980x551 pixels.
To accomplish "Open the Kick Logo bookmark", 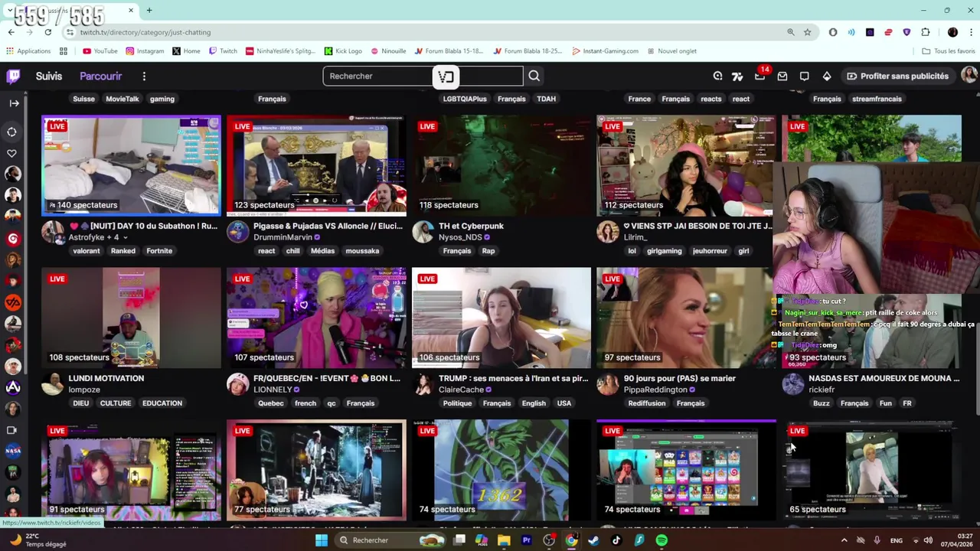I will tap(343, 51).
